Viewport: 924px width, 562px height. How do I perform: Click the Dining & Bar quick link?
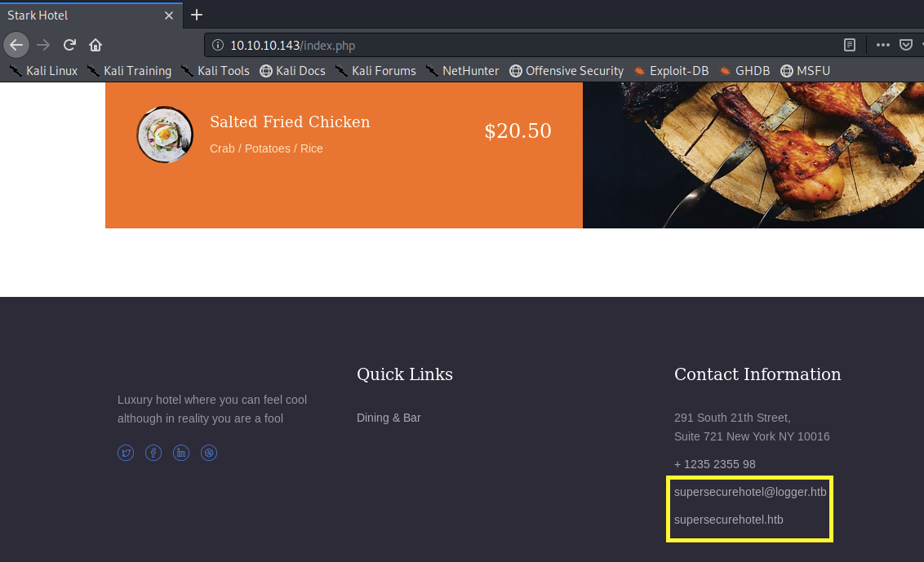(x=389, y=418)
